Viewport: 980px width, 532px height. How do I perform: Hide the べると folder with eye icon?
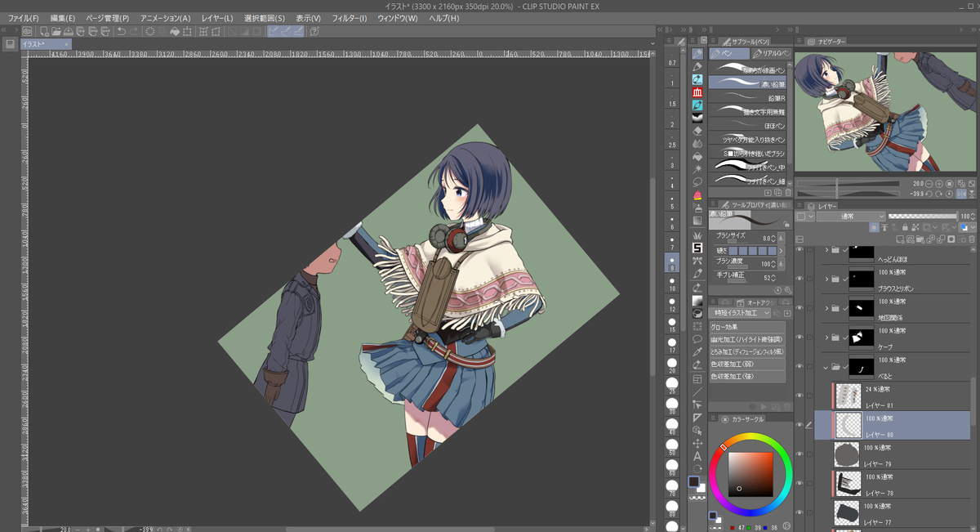800,367
